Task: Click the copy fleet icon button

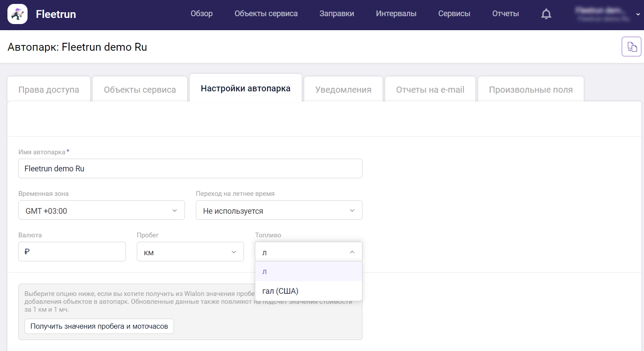Action: 631,47
